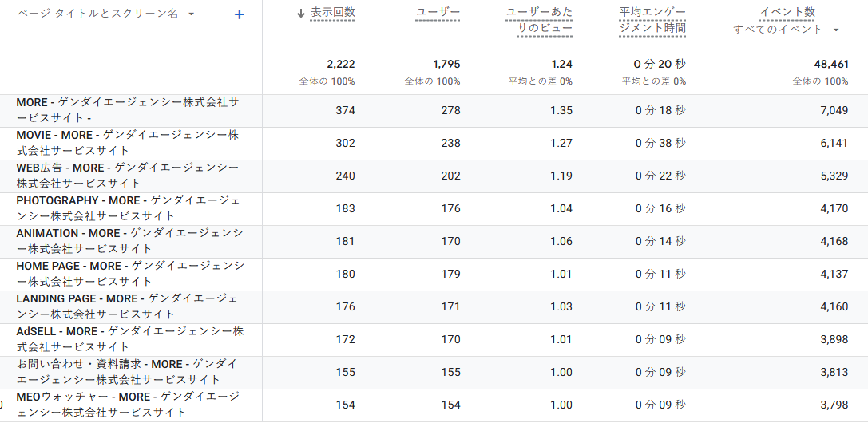
Task: Sort by 平均エンゲージメント時間 column header
Action: click(652, 21)
